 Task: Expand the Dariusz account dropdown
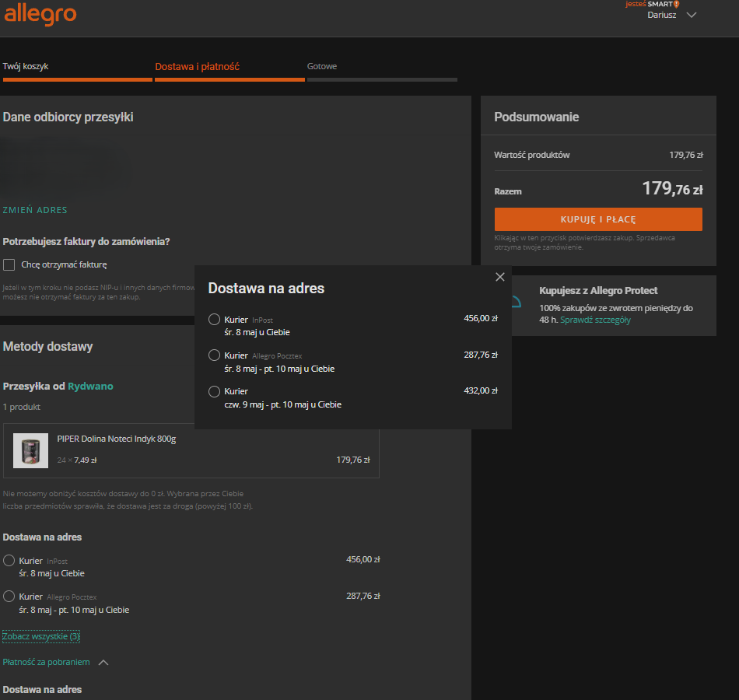[x=692, y=15]
